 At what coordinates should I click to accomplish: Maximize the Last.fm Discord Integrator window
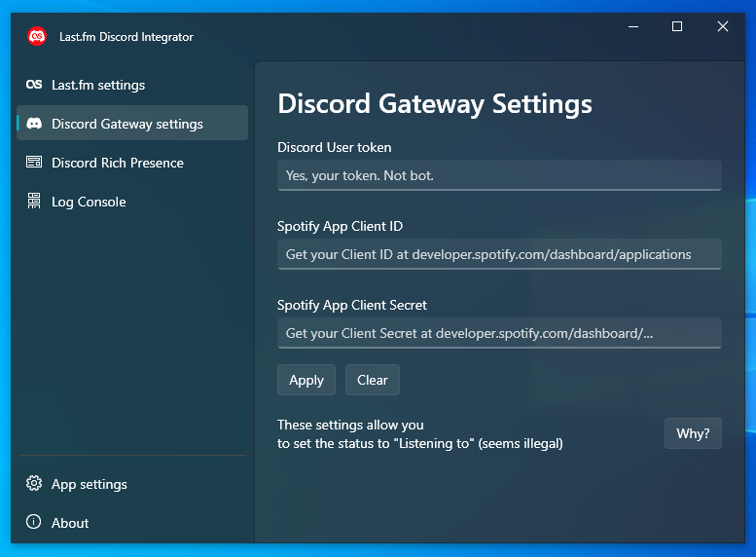[x=677, y=26]
